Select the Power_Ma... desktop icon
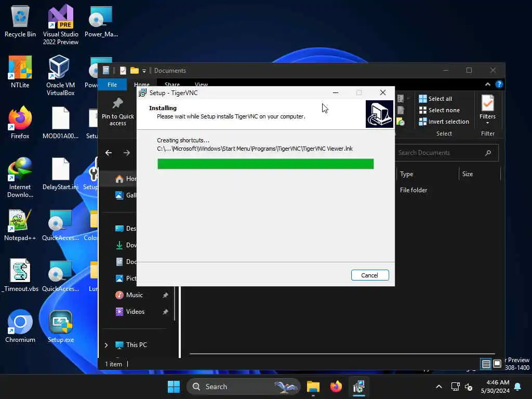The width and height of the screenshot is (532, 399). (101, 21)
